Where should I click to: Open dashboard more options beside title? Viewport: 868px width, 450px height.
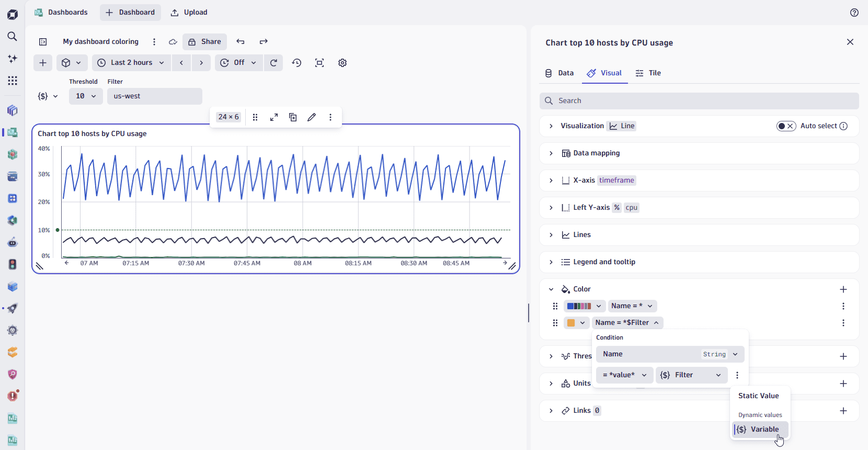[154, 42]
